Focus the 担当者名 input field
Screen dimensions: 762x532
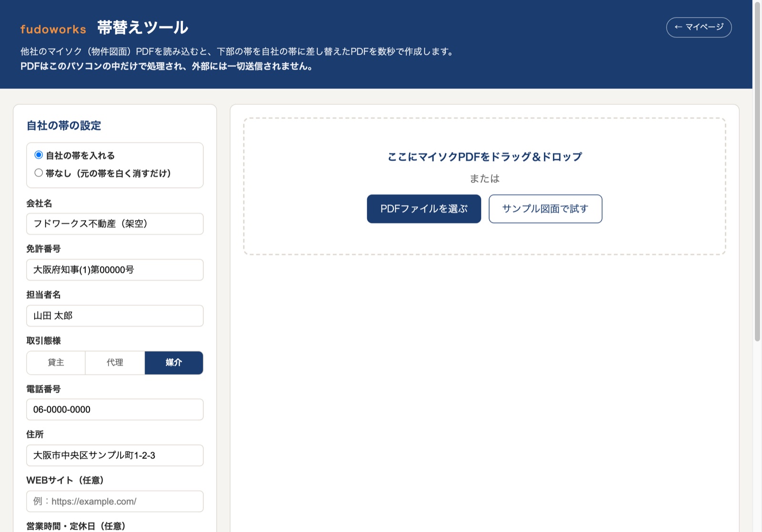115,316
